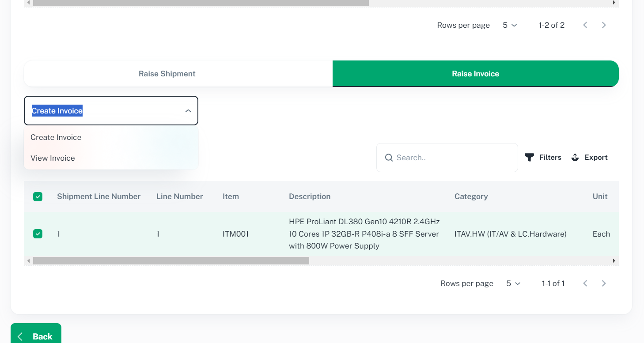
Task: Go to previous page beside "1-2 of 2"
Action: pyautogui.click(x=585, y=25)
